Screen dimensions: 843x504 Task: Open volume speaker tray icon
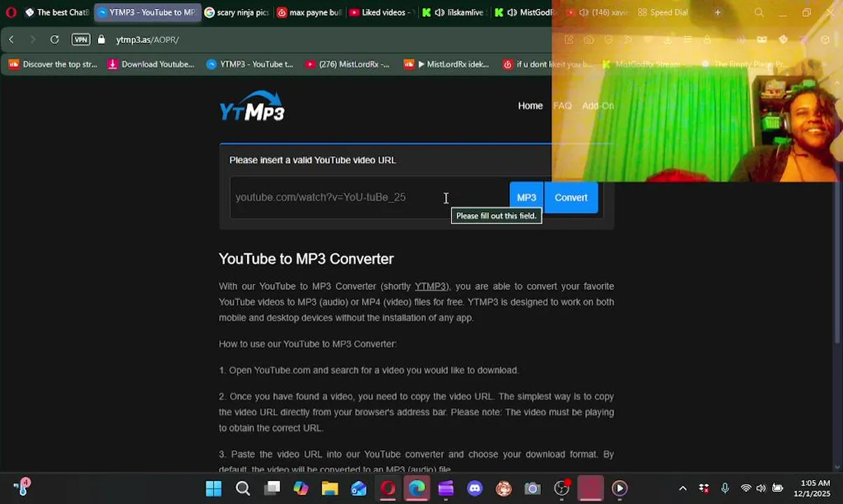coord(761,488)
